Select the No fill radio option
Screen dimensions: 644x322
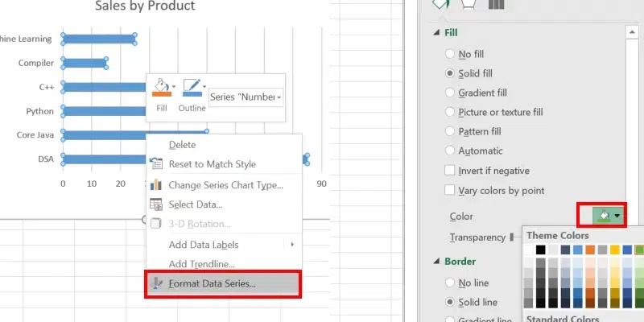[450, 54]
